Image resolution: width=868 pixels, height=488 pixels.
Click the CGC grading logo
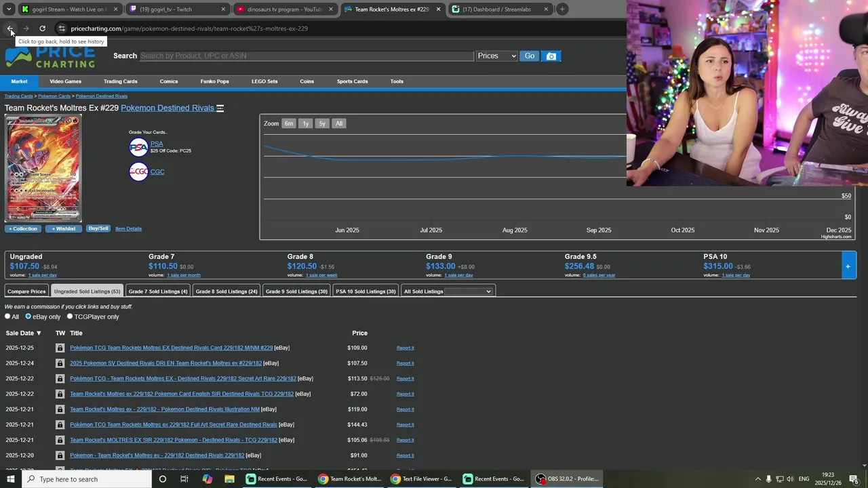click(138, 171)
